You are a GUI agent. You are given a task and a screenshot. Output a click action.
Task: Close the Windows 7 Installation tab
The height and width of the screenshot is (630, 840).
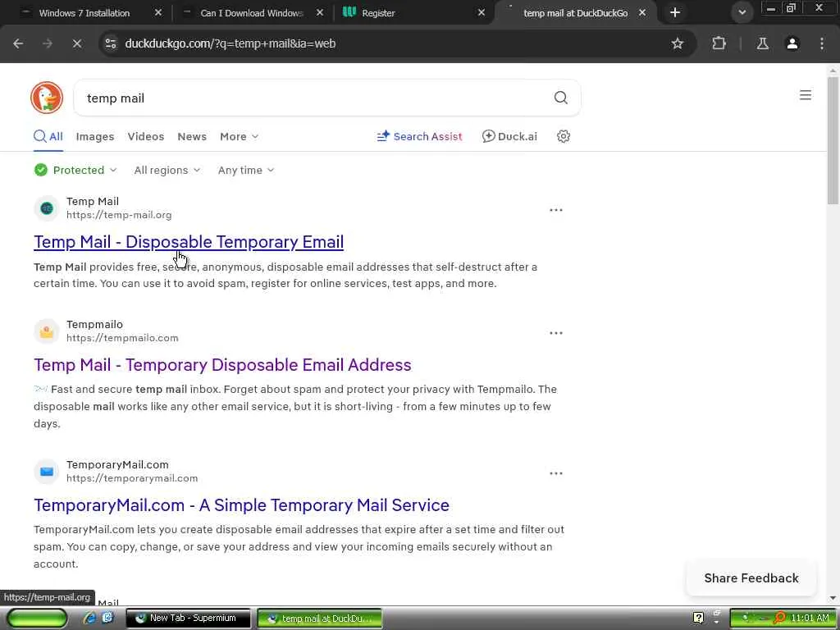(158, 13)
